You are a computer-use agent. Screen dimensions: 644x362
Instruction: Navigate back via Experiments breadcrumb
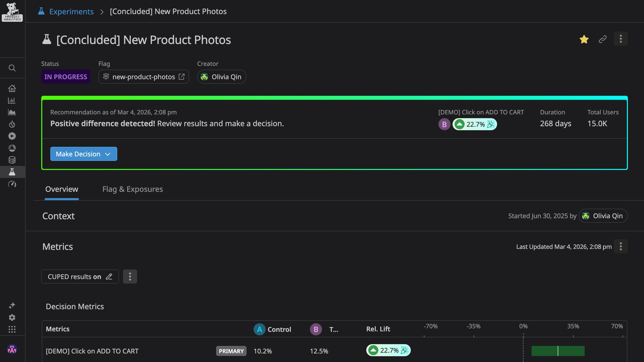point(71,11)
